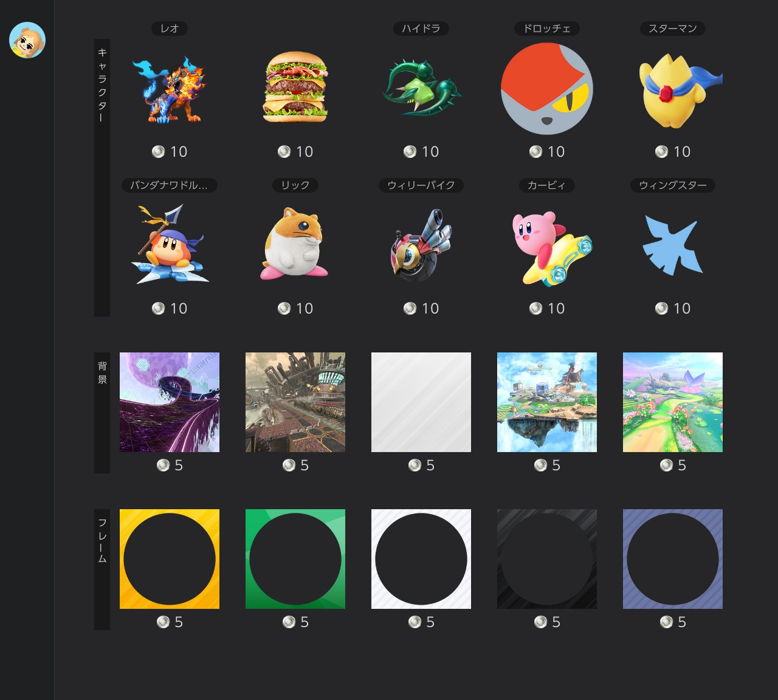Select the ハイドラ green spiked machine icon
Viewport: 778px width, 700px height.
coord(421,89)
